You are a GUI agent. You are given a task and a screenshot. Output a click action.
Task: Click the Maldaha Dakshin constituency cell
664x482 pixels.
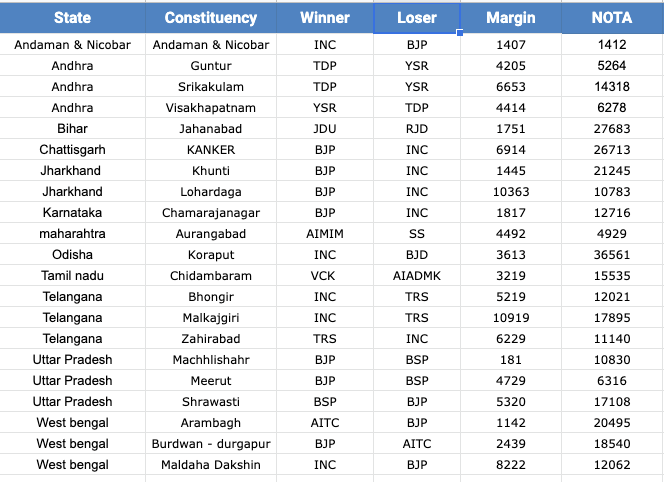pyautogui.click(x=210, y=465)
